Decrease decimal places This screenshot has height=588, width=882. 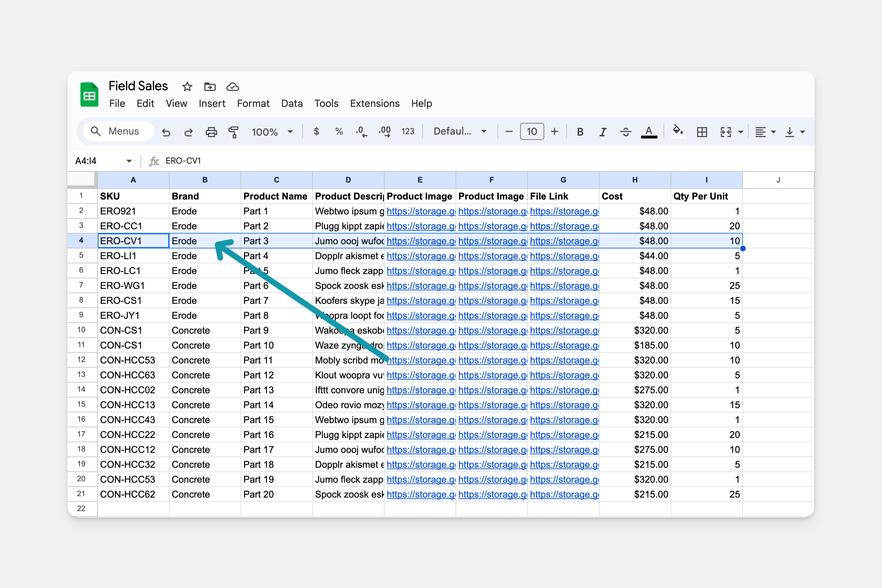[x=362, y=132]
